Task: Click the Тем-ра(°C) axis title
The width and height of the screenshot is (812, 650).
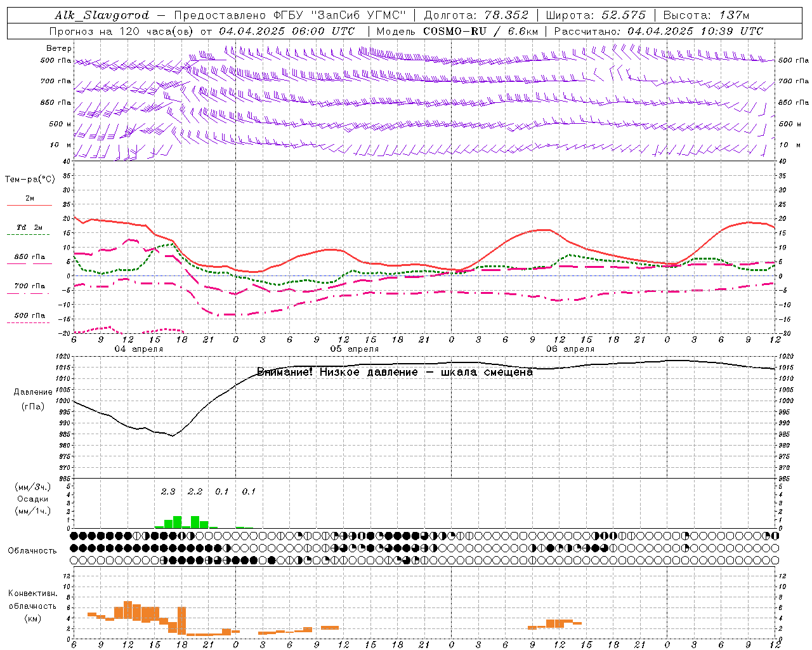Action: tap(30, 180)
